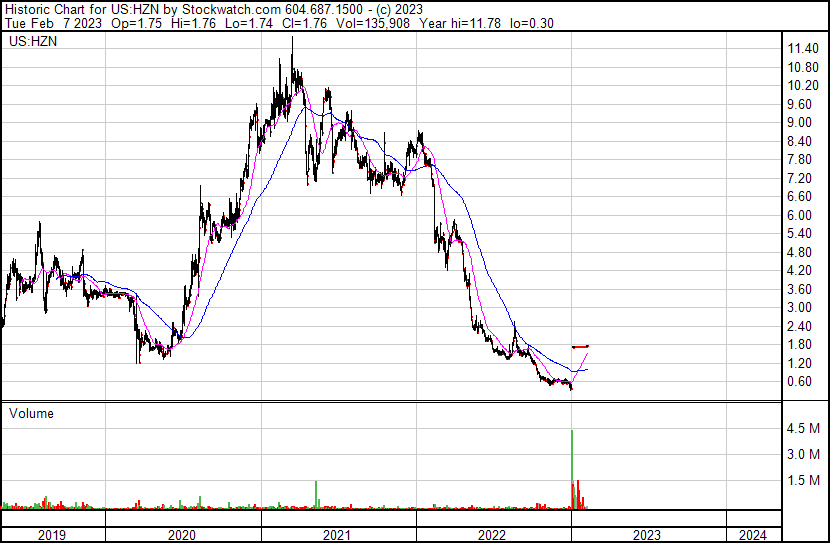
Task: Click the 4.5 M volume axis label
Action: 803,428
